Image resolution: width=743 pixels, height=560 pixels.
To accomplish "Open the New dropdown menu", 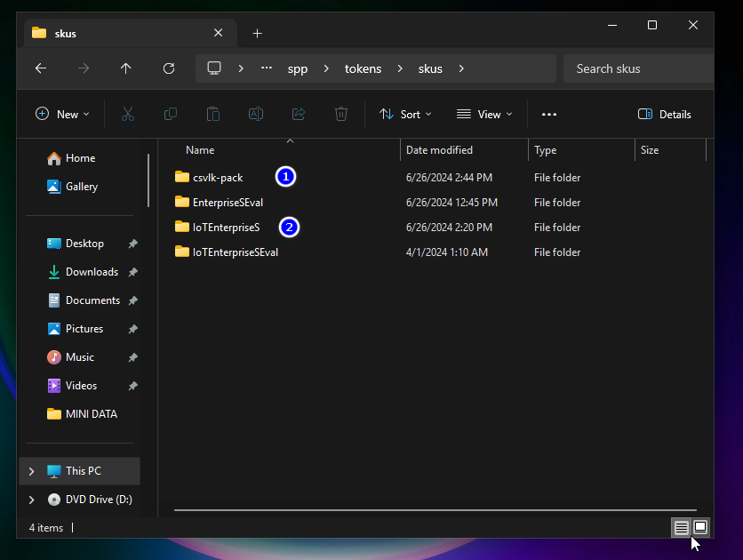I will point(62,114).
